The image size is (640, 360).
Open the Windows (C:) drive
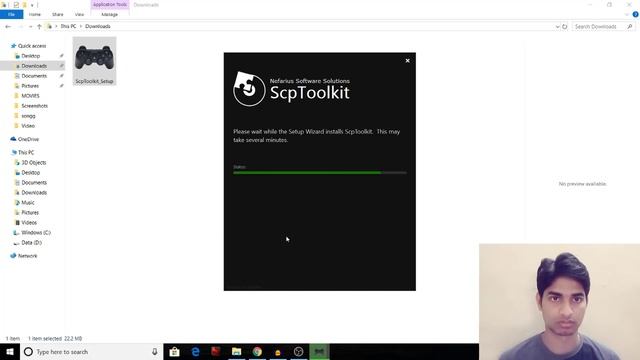coord(36,233)
